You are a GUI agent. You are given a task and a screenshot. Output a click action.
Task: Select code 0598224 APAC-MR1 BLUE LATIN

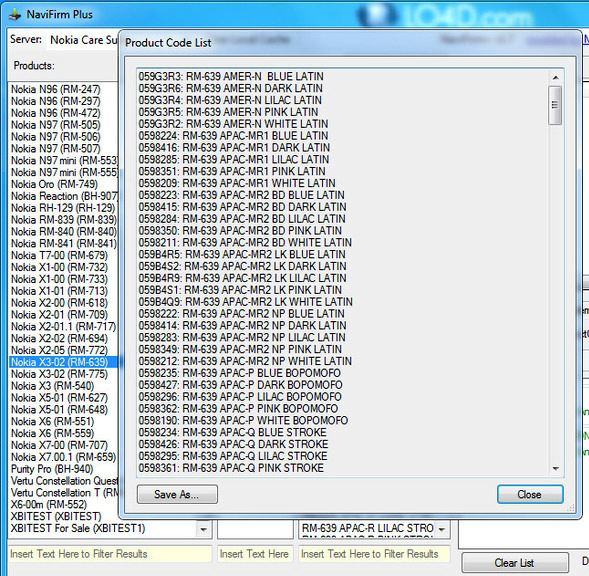point(233,136)
